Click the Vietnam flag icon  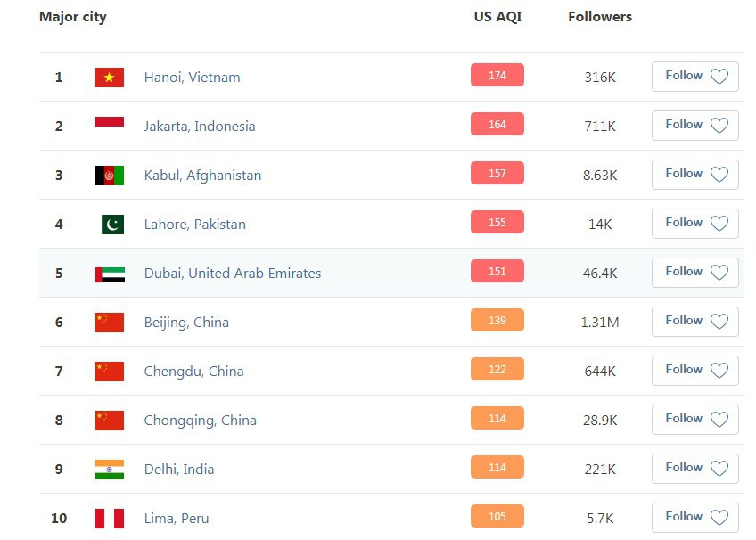click(x=109, y=77)
